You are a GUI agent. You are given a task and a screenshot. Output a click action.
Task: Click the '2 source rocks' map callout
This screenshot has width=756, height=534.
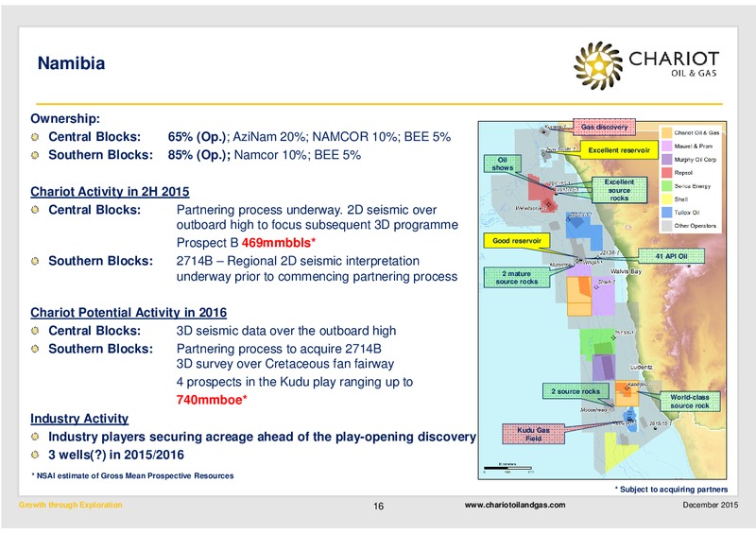(x=576, y=391)
